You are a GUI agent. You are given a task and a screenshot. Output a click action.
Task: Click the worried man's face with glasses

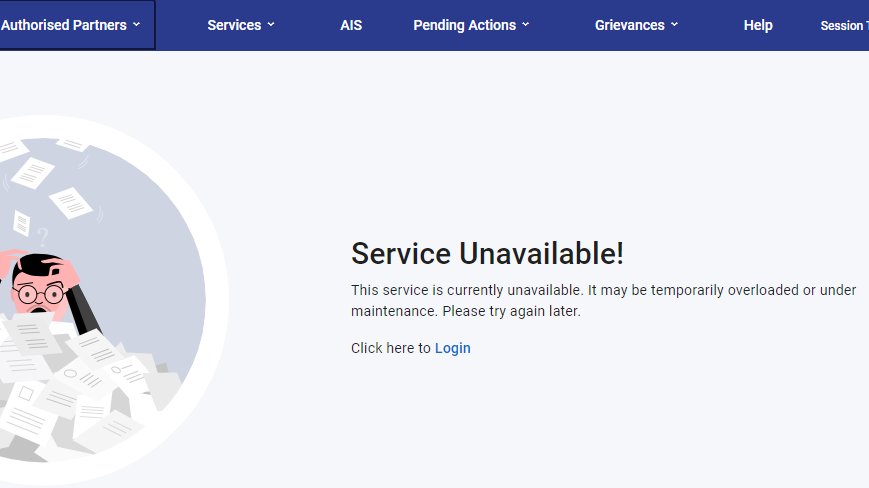click(39, 292)
